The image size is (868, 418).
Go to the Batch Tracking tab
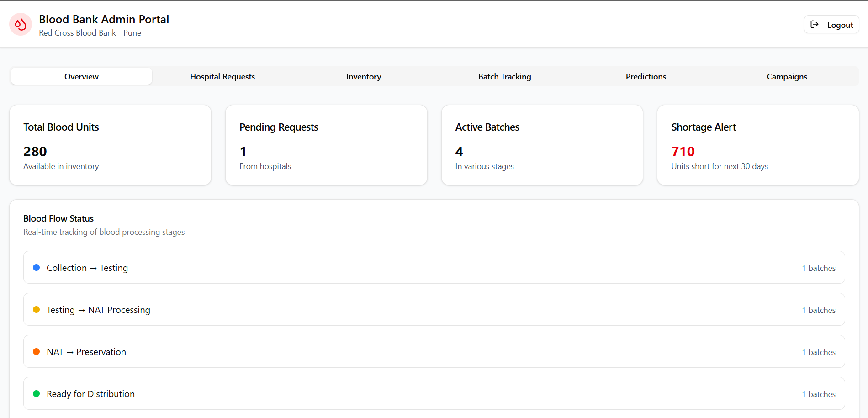tap(505, 76)
